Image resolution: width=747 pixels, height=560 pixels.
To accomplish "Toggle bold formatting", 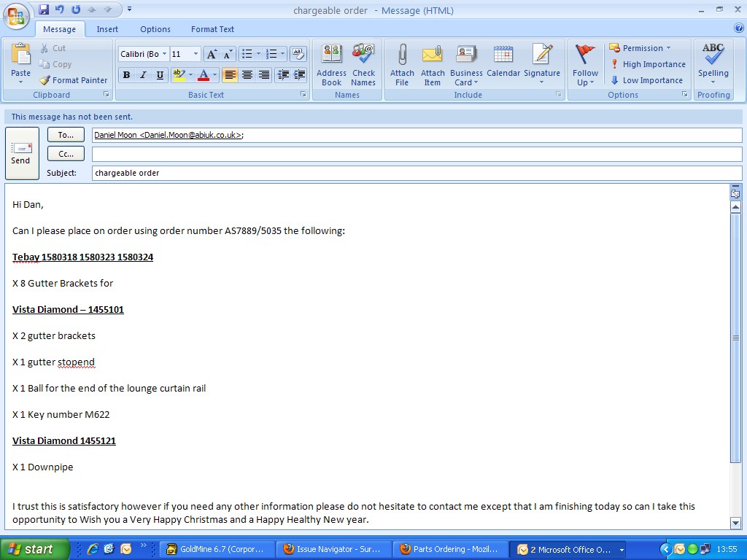I will 126,75.
